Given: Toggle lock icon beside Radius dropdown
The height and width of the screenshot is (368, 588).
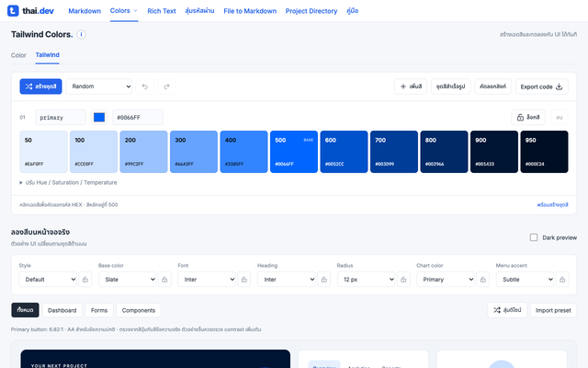Looking at the screenshot, I should coord(403,280).
